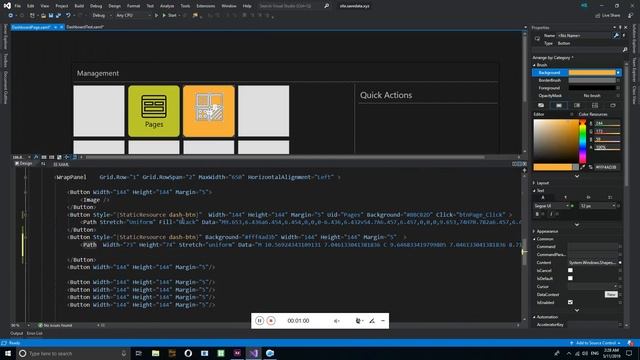Stop the screen recording
The image size is (640, 360).
click(x=271, y=321)
